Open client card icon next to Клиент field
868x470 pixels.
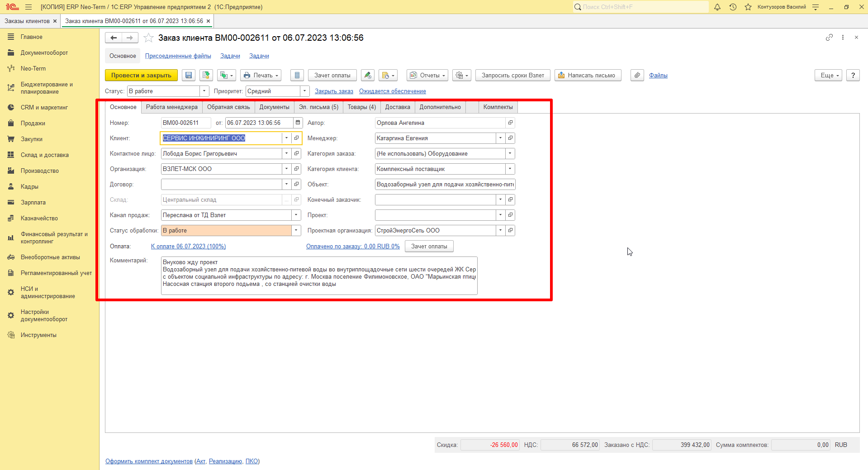[x=297, y=138]
